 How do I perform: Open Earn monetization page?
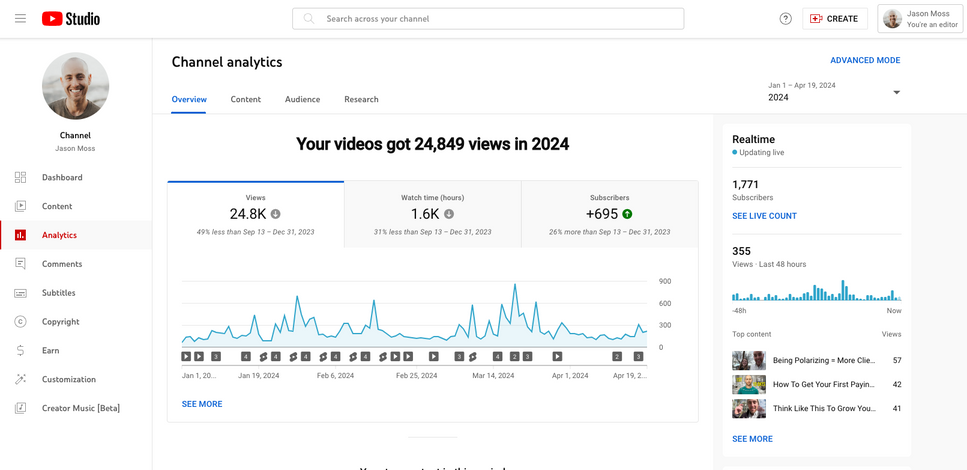(x=50, y=351)
